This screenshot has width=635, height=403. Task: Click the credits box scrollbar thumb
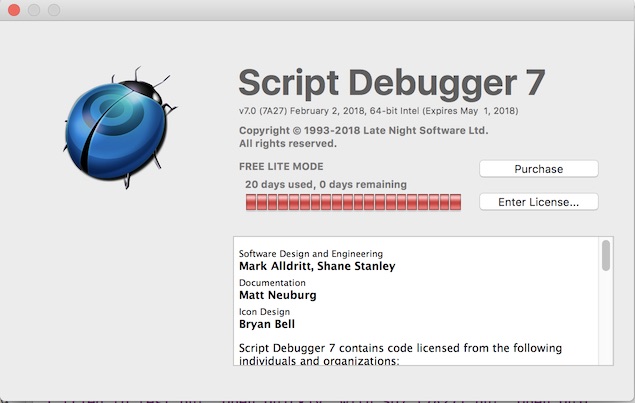click(x=606, y=255)
